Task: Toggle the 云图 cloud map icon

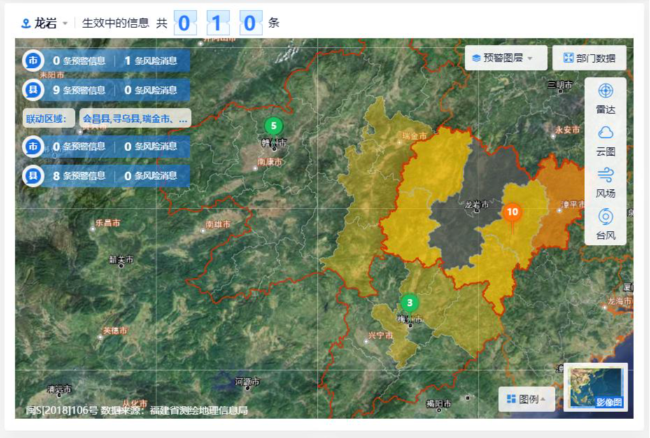Action: [605, 141]
